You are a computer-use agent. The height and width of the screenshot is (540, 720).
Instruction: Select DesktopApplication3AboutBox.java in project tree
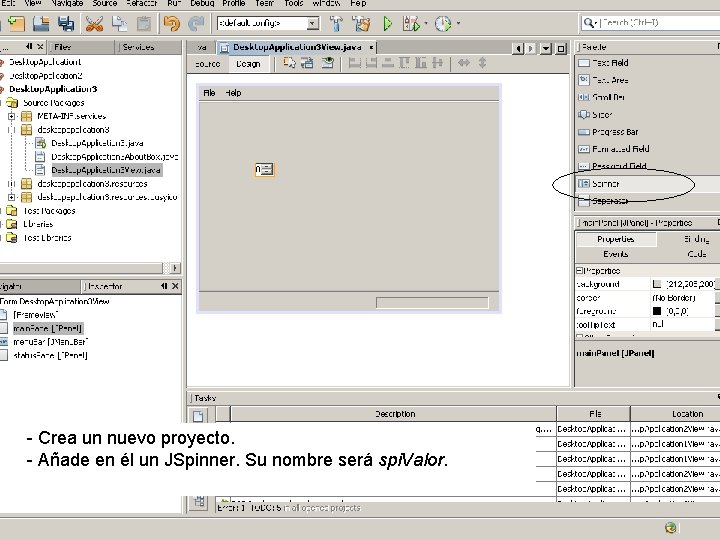[x=114, y=157]
